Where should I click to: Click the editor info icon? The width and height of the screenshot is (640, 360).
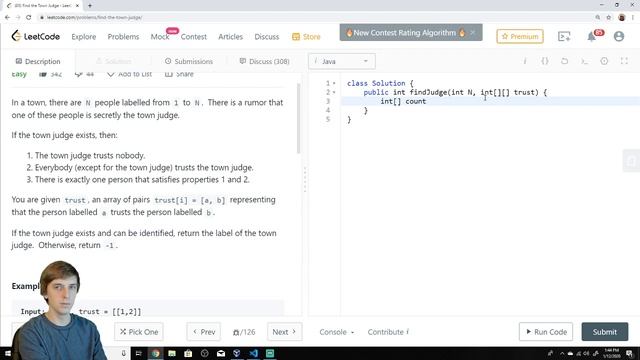[x=525, y=61]
